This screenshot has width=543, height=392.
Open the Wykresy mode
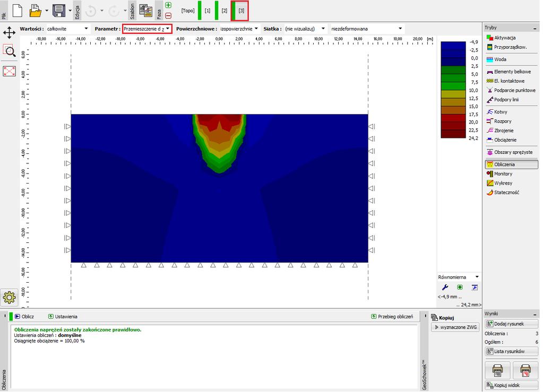[x=499, y=183]
